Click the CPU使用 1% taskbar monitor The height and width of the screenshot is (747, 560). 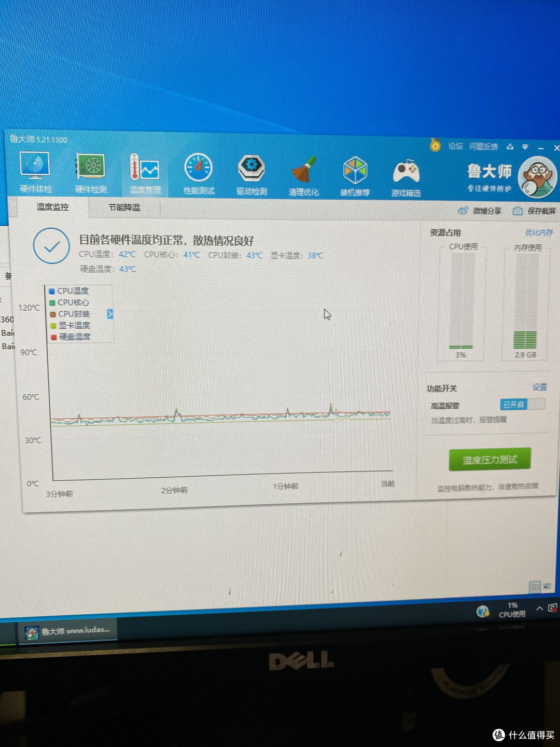(512, 610)
